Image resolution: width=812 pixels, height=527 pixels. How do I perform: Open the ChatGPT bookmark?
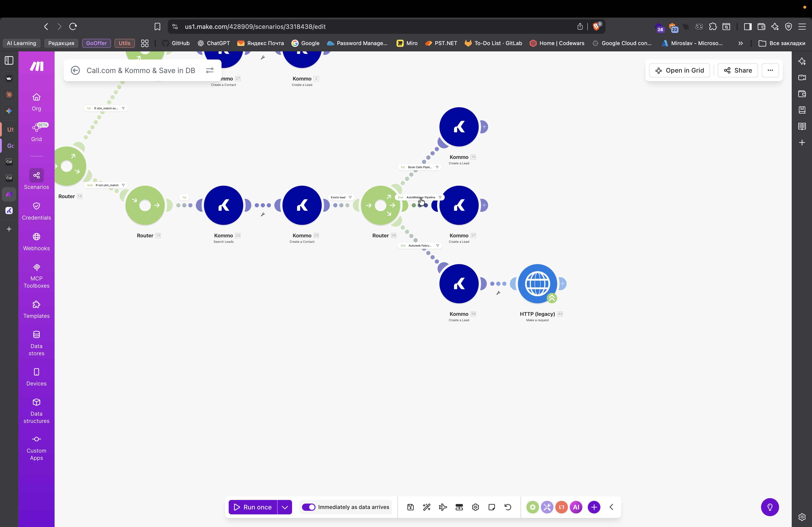click(214, 43)
